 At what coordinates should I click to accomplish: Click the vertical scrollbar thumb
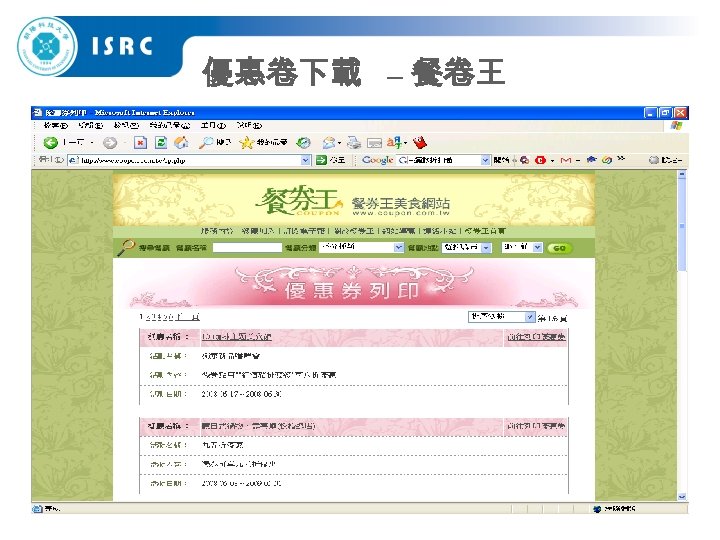click(682, 225)
